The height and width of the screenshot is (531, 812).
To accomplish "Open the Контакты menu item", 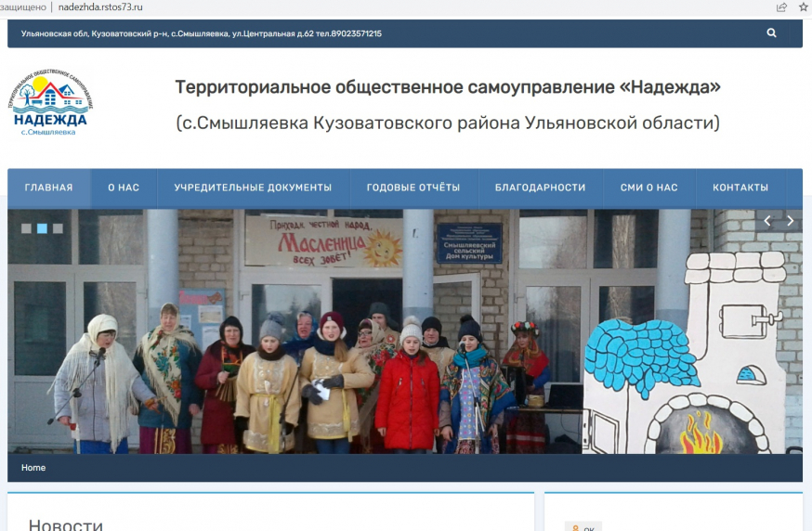I will (740, 188).
